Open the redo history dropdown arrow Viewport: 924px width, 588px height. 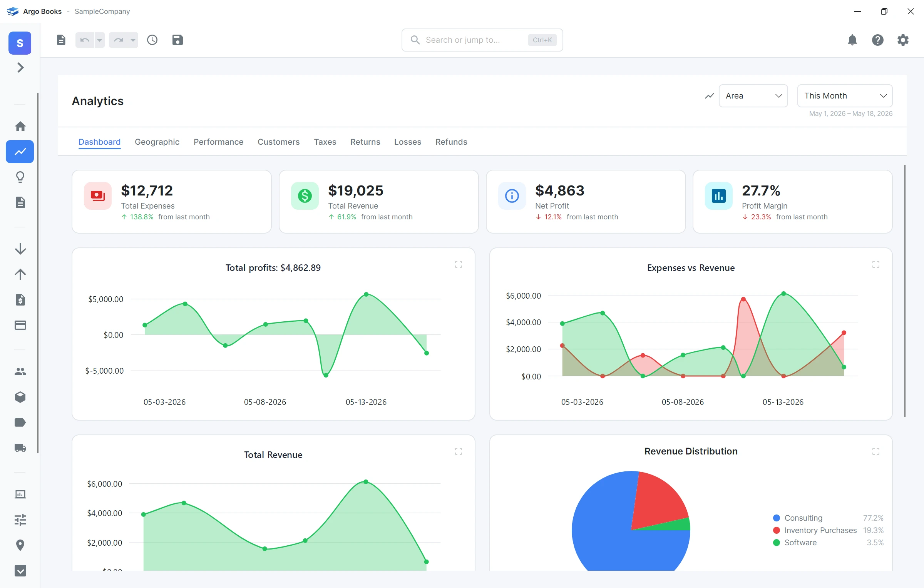point(133,40)
